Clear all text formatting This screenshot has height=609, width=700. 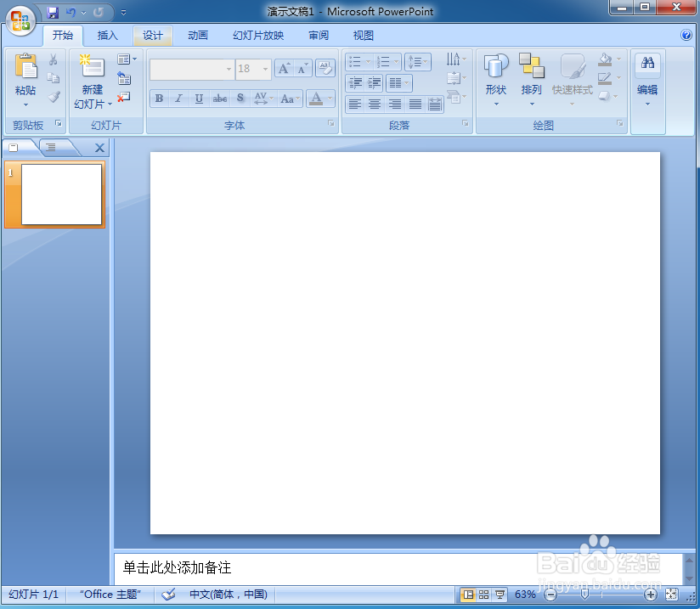325,68
